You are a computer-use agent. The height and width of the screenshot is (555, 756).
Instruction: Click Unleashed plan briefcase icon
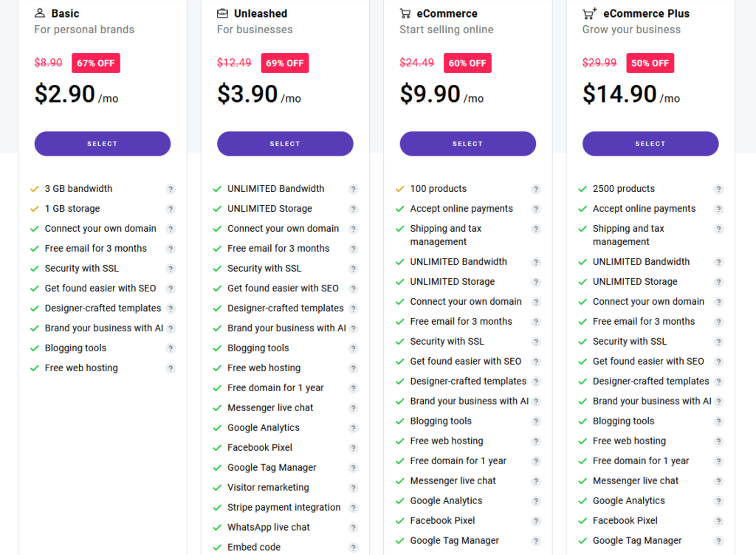222,13
